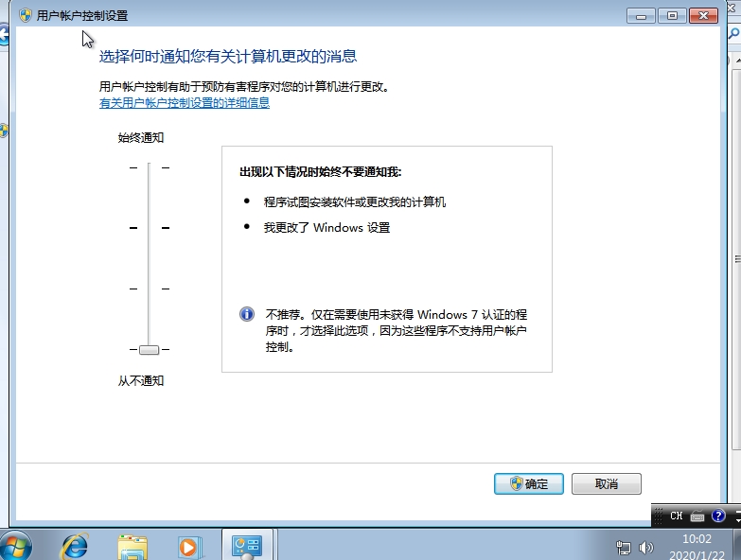The height and width of the screenshot is (560, 741).
Task: Click the bold text 出现以下情况时始终不要通知我
Action: (321, 172)
